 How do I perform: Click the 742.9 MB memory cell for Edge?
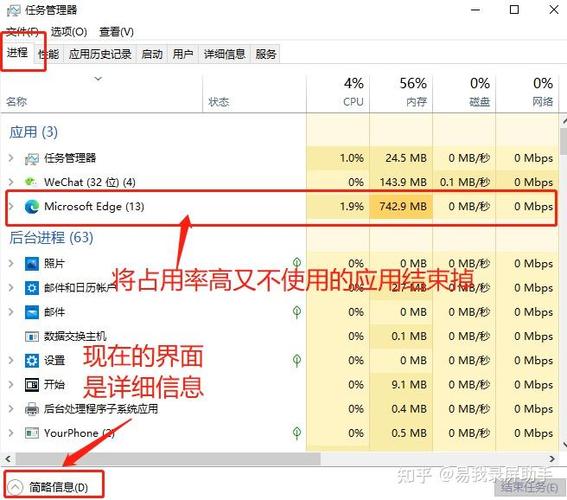click(x=401, y=206)
